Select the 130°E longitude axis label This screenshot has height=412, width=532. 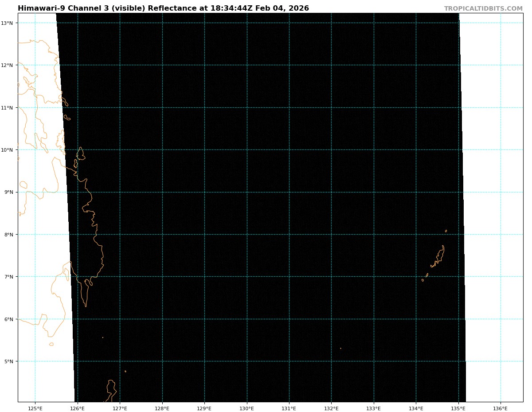[246, 408]
